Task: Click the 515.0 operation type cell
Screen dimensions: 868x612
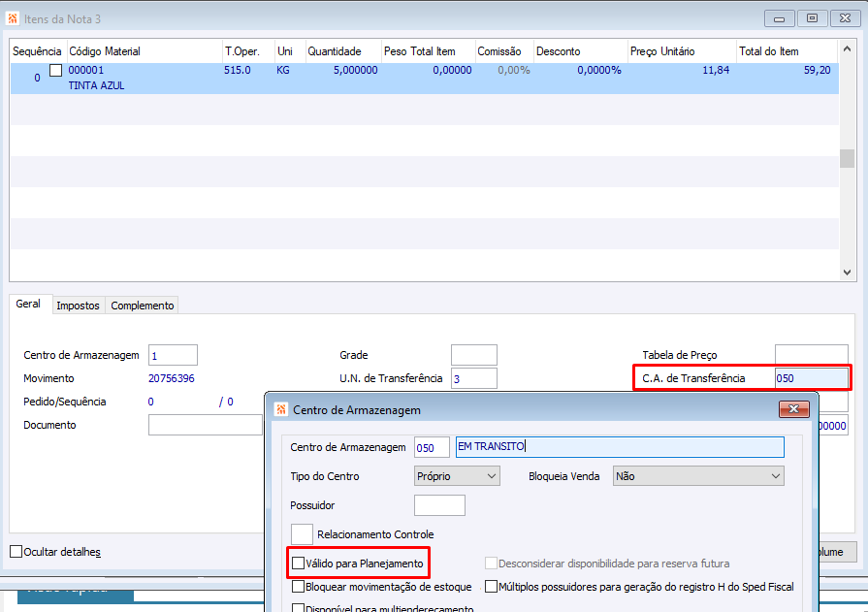Action: coord(238,71)
